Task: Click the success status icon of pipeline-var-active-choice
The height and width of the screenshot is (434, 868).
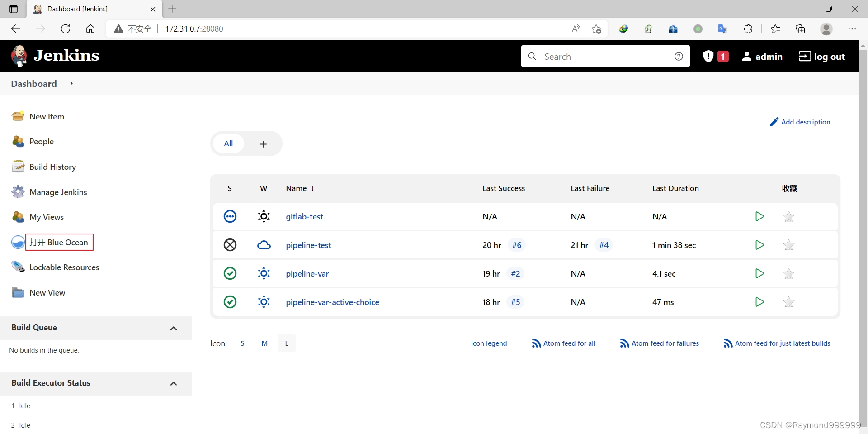Action: click(230, 302)
